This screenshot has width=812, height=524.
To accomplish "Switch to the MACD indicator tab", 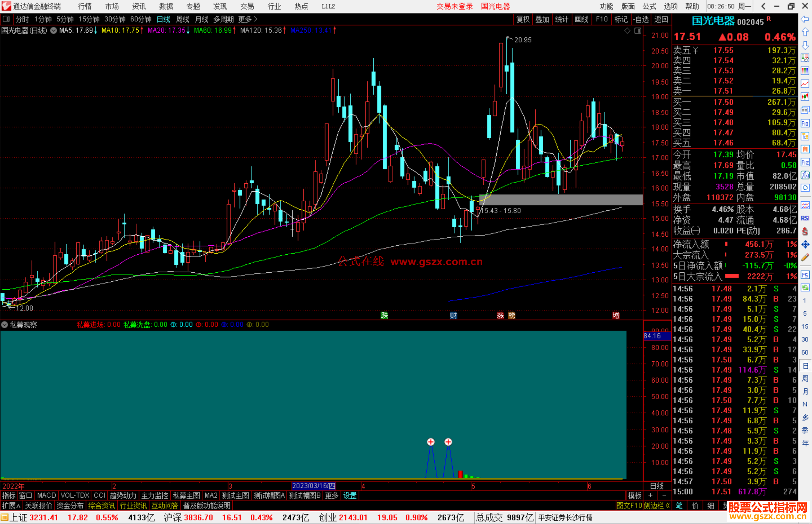I will 46,495.
